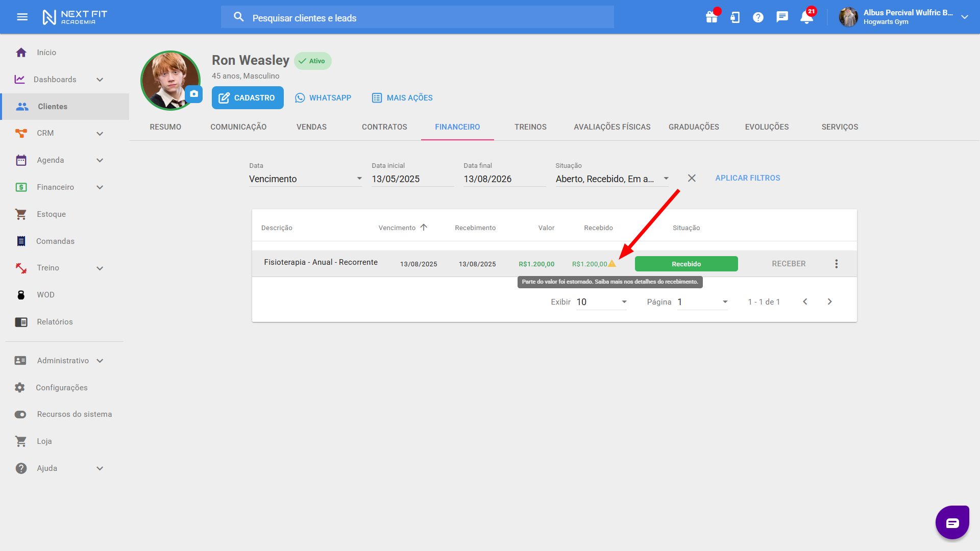
Task: Click the Data inicial date field
Action: pos(412,179)
